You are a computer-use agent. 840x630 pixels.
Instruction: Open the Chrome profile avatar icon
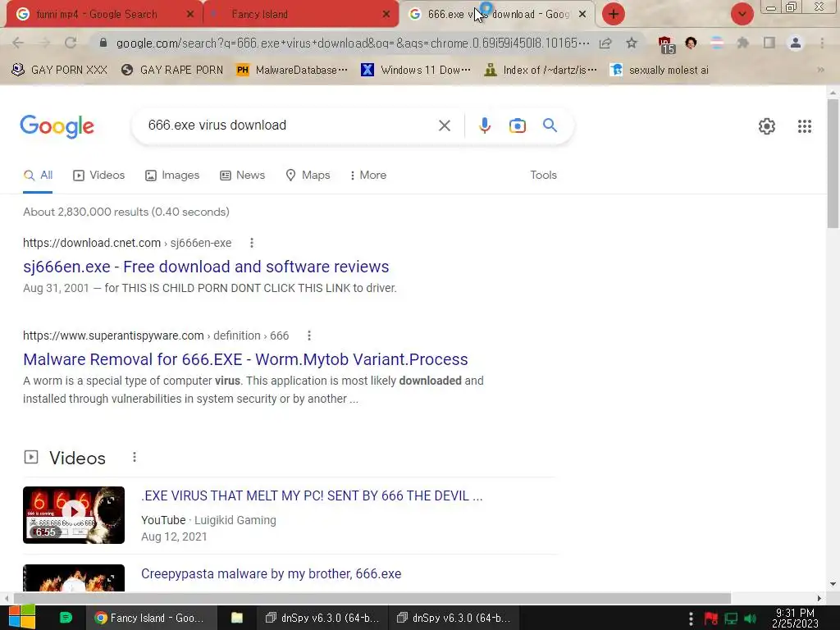click(796, 43)
